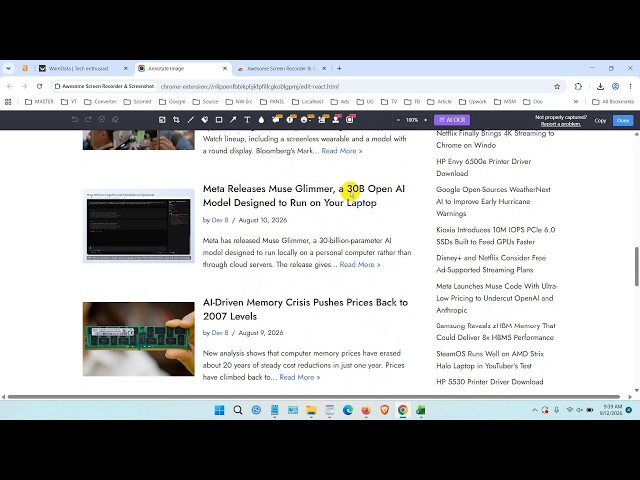This screenshot has width=640, height=480.
Task: Open Windows taskbar Search
Action: 238,410
